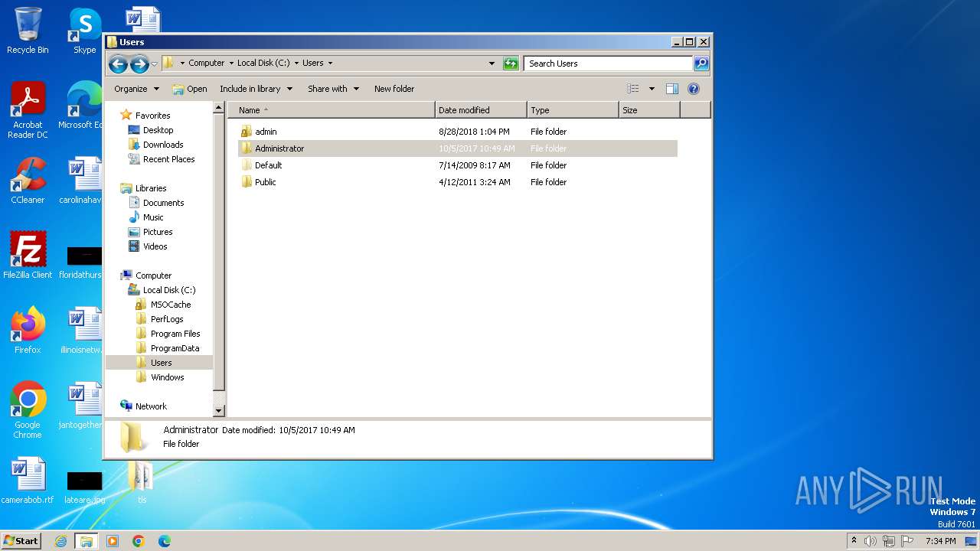This screenshot has height=551, width=980.
Task: Open Windows Media Player from taskbar
Action: [113, 541]
